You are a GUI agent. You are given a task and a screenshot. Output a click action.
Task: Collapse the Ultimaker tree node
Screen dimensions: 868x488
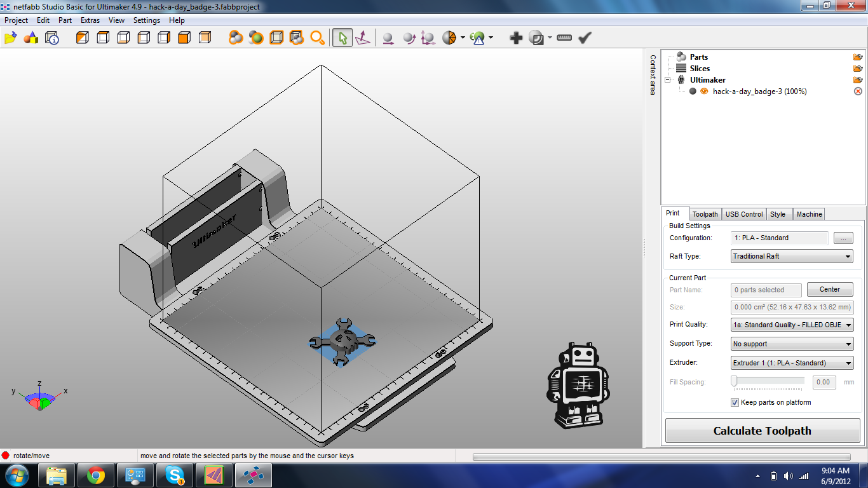pos(668,80)
